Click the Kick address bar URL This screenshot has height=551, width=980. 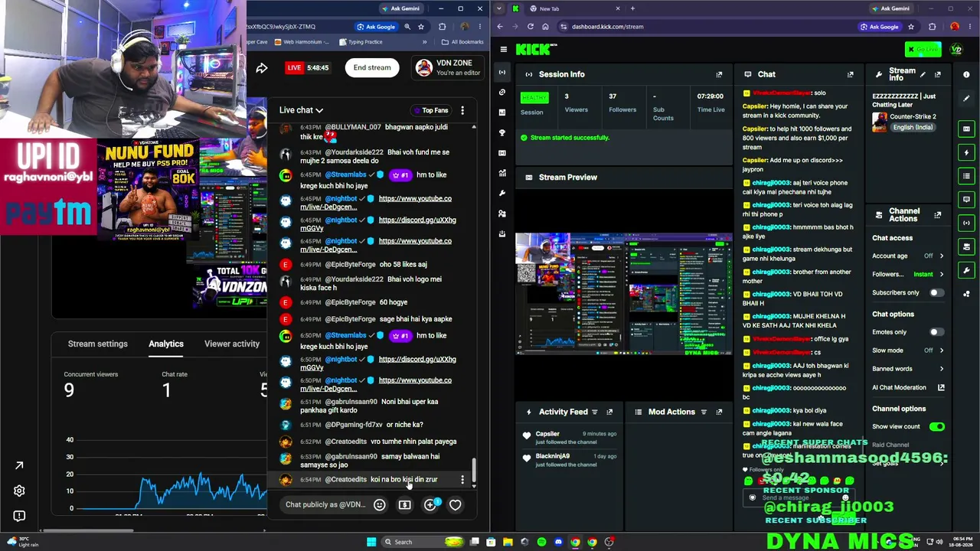pos(607,27)
